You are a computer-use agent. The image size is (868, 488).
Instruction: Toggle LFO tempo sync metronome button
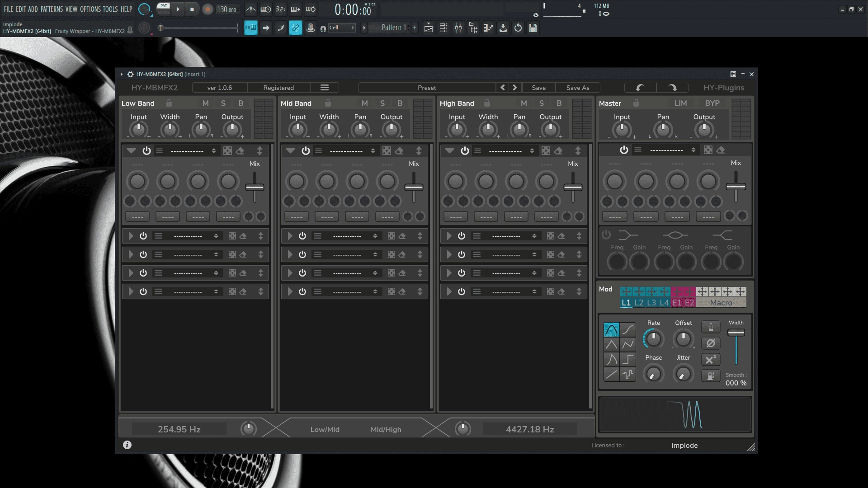pos(711,327)
